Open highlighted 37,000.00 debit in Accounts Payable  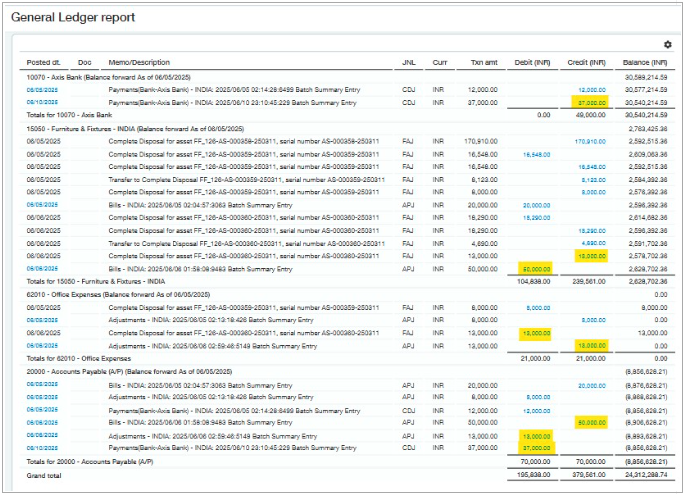pos(537,448)
